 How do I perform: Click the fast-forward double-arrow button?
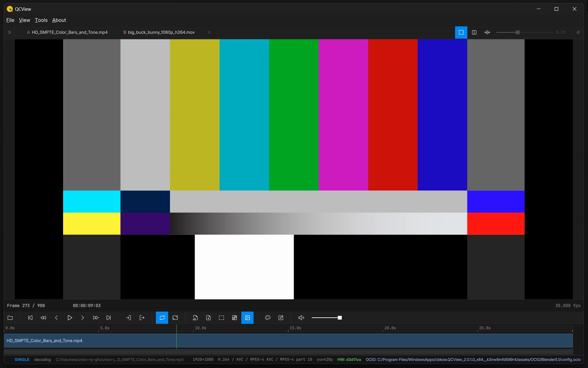[x=96, y=318]
